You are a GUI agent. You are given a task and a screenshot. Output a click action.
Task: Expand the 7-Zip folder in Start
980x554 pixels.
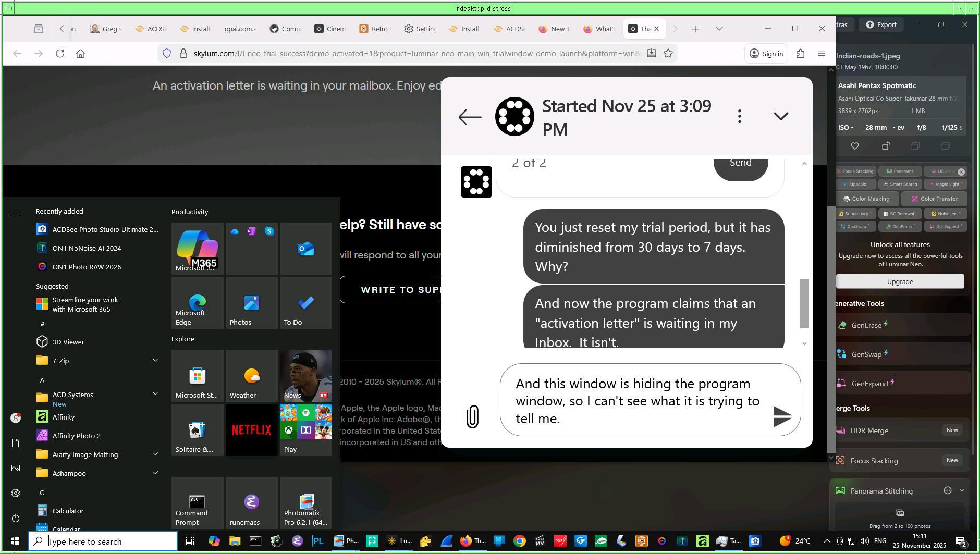coord(155,360)
